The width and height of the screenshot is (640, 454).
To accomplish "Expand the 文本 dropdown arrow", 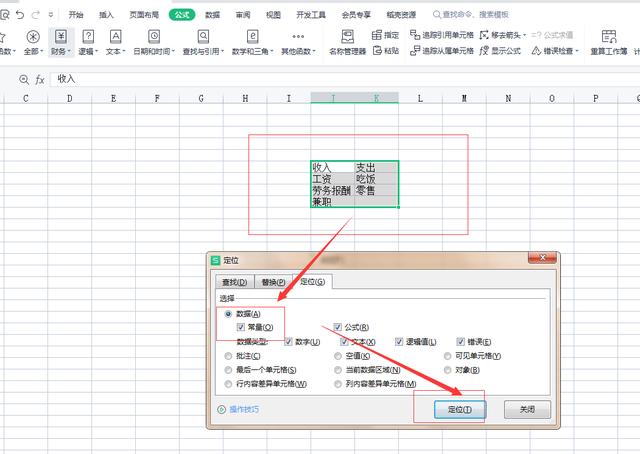I will click(124, 51).
